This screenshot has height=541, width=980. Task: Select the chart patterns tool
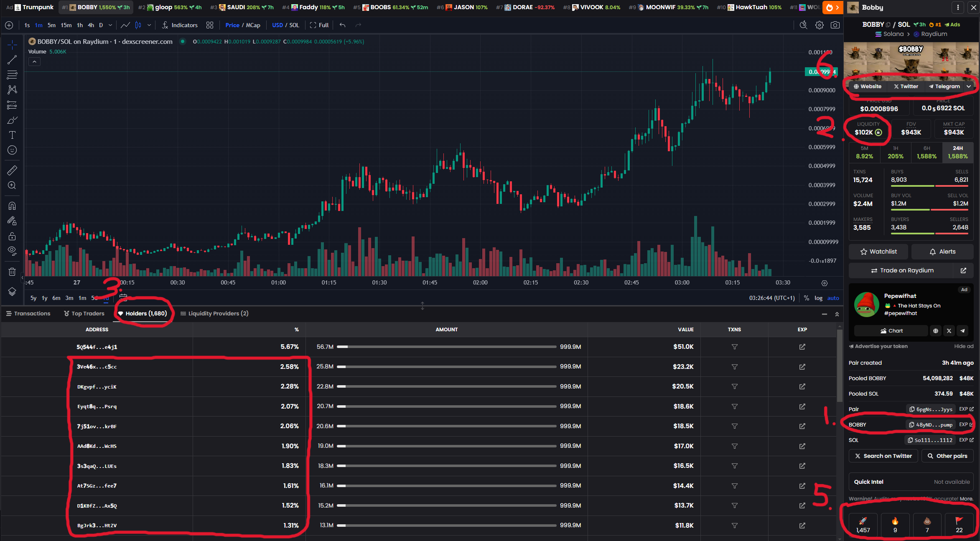pyautogui.click(x=12, y=90)
